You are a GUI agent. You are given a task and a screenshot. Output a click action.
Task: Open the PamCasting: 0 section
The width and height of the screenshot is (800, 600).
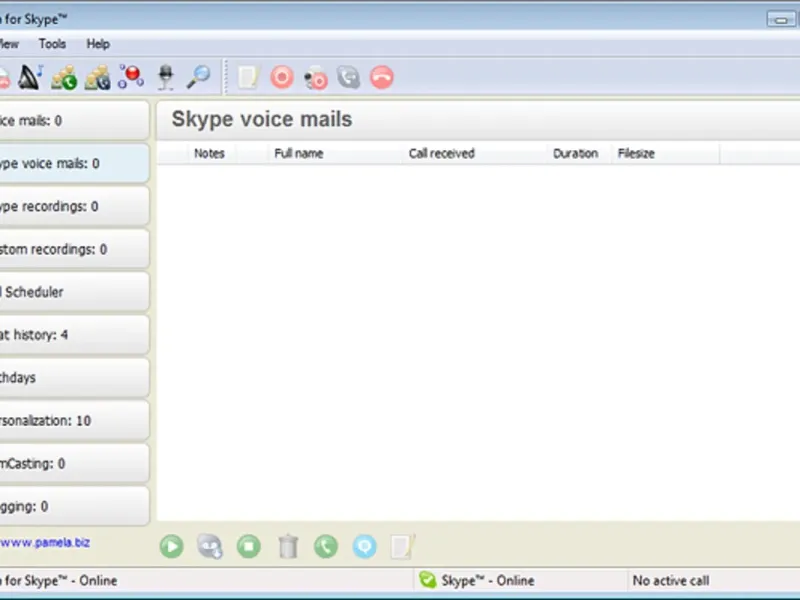[74, 463]
